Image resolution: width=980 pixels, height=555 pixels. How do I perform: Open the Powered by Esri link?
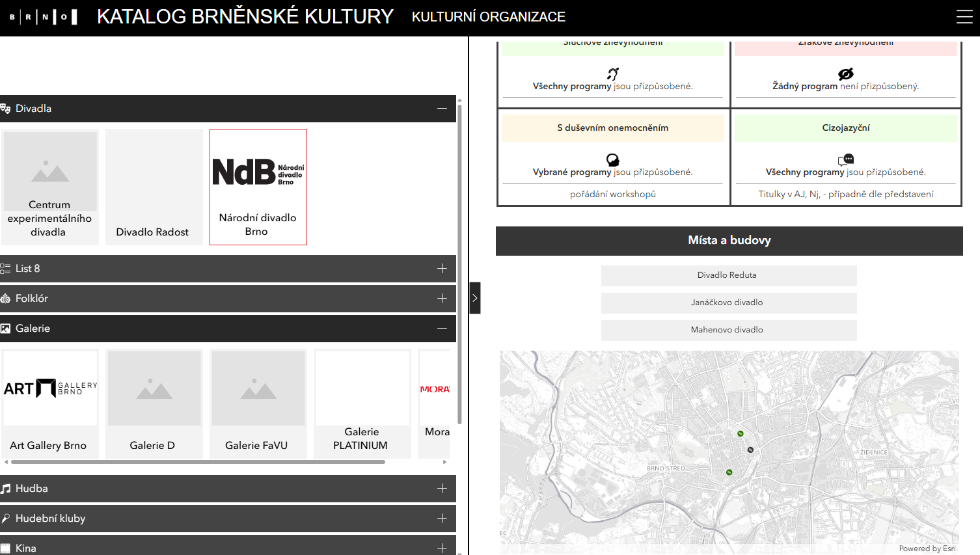927,548
